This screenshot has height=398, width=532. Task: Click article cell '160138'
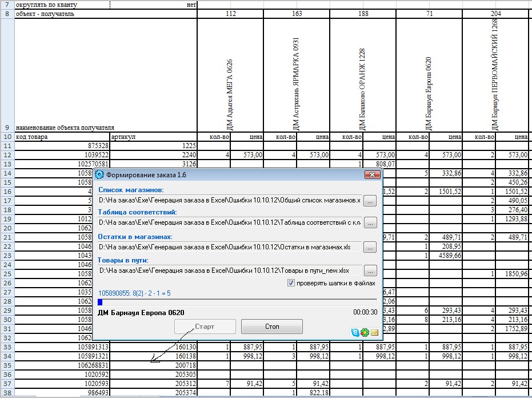coord(154,357)
